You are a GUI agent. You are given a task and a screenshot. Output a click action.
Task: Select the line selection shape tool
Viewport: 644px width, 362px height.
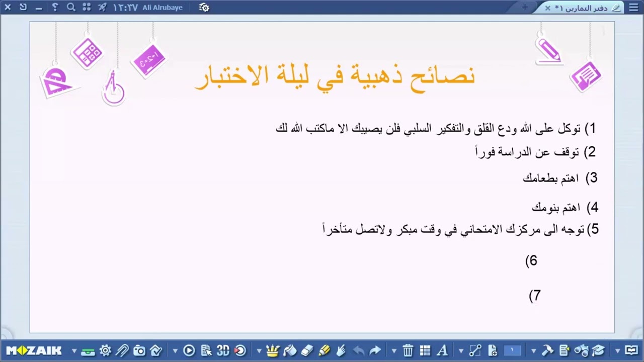[x=475, y=350]
